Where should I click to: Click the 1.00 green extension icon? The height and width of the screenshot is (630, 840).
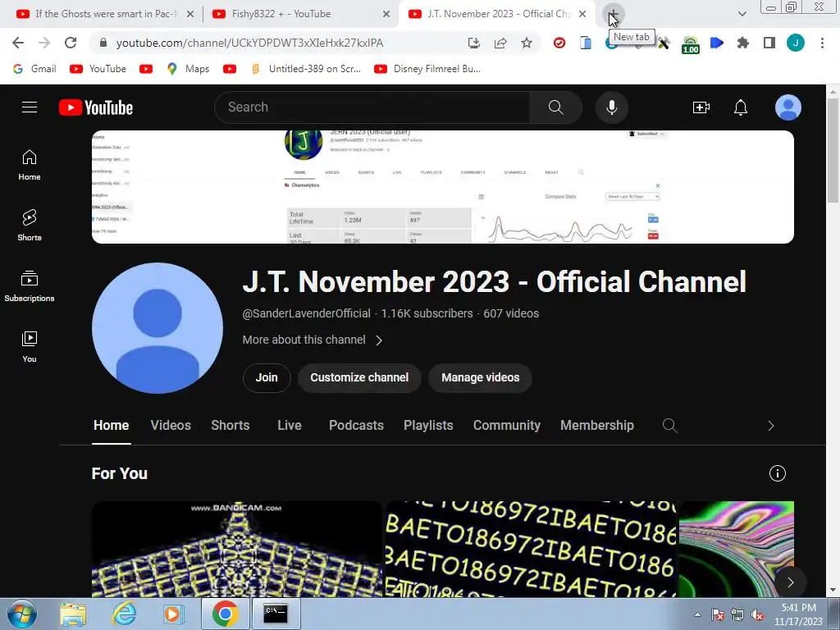coord(691,44)
